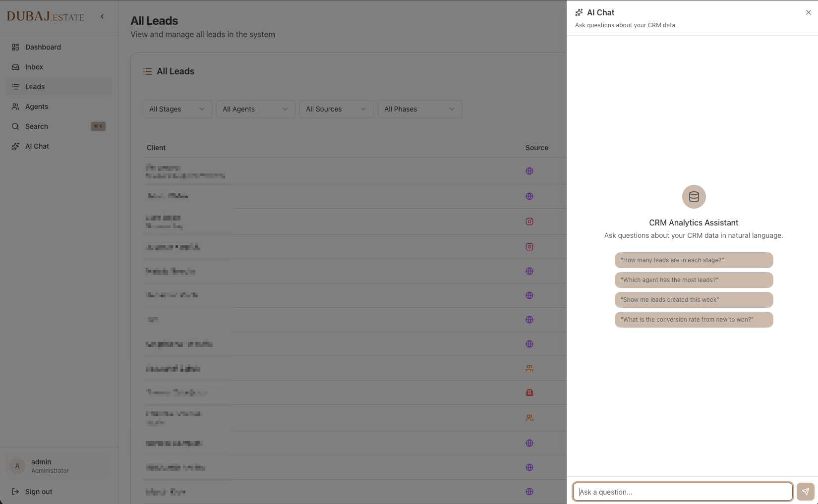Expand the All Phases dropdown

tap(420, 109)
